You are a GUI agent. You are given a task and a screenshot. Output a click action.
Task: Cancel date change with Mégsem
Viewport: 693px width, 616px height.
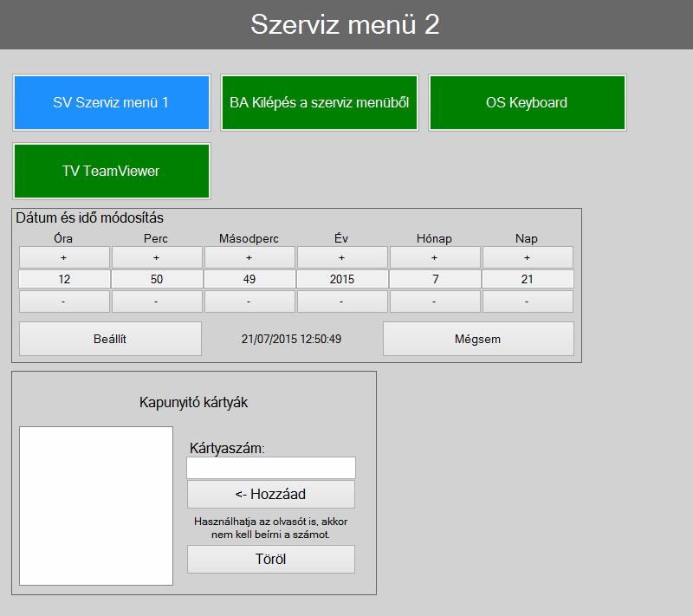point(478,339)
